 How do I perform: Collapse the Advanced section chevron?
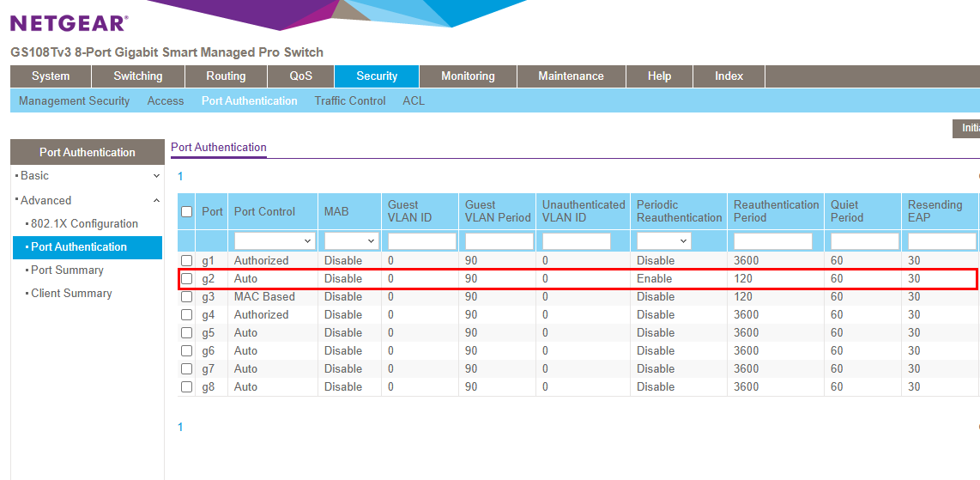click(156, 200)
